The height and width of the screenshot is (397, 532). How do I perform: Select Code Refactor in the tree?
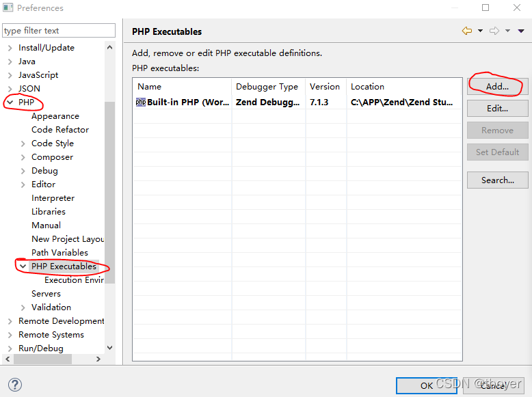[x=60, y=130]
